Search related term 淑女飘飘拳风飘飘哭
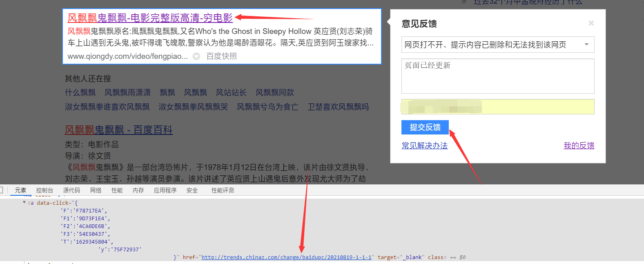The height and width of the screenshot is (264, 644). pos(193,107)
